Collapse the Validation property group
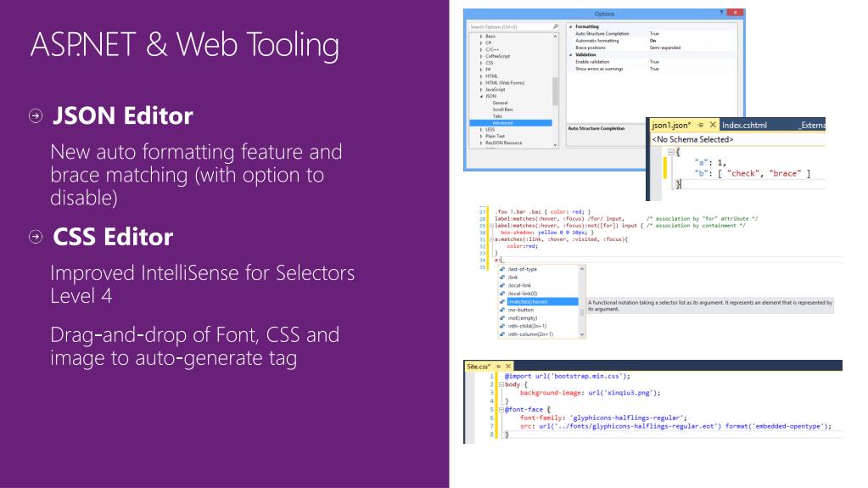The width and height of the screenshot is (868, 488). tap(571, 55)
